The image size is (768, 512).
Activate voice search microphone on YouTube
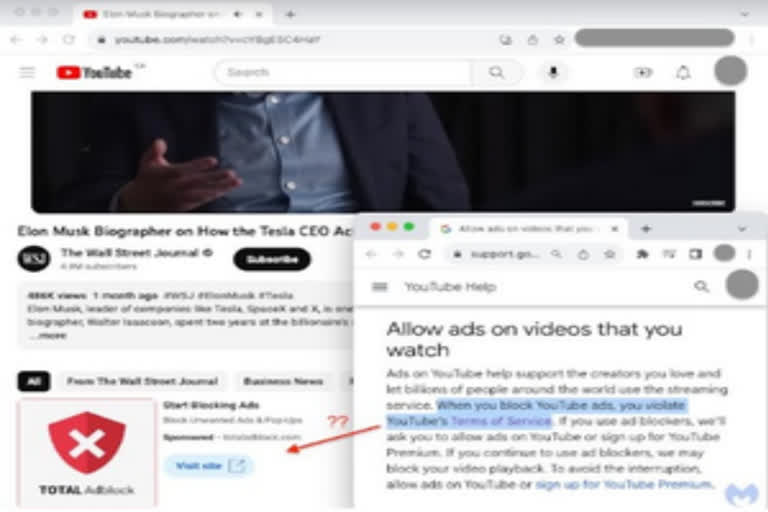click(553, 73)
